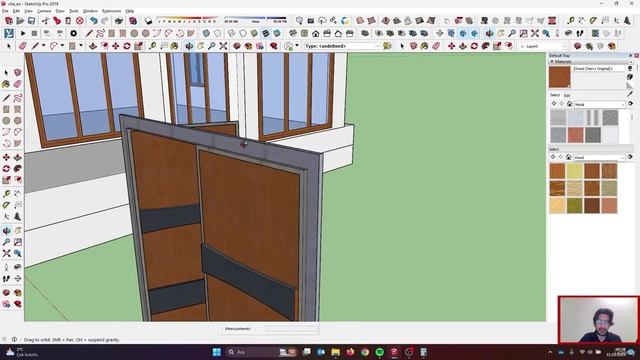Screen dimensions: 640x360
Task: Select the Eraser tool in left toolbar
Action: click(18, 84)
